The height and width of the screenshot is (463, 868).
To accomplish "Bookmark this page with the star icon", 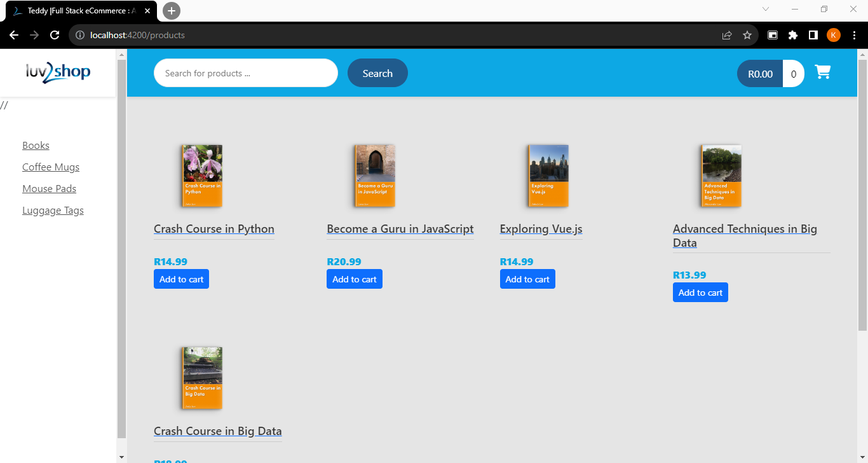I will pos(747,35).
